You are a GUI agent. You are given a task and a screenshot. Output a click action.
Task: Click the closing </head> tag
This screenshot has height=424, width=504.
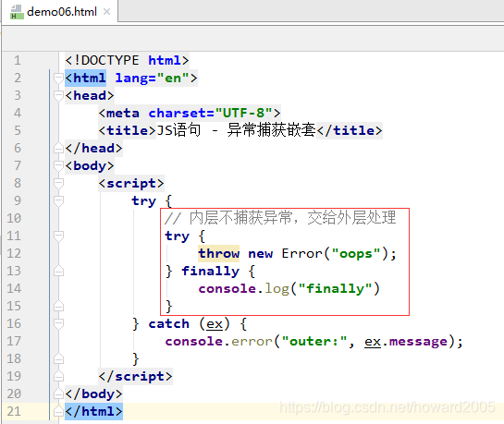(x=93, y=149)
